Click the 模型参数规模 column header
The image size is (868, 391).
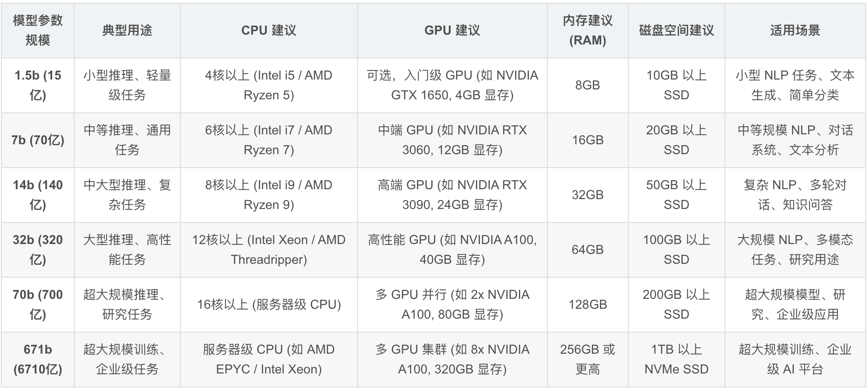coord(38,30)
